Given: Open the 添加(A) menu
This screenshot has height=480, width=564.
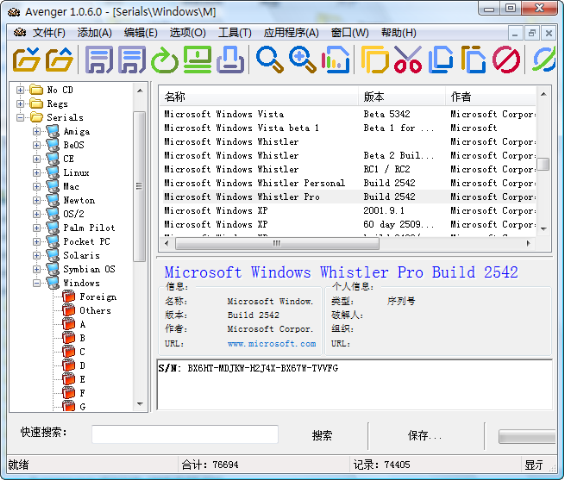Looking at the screenshot, I should 95,33.
